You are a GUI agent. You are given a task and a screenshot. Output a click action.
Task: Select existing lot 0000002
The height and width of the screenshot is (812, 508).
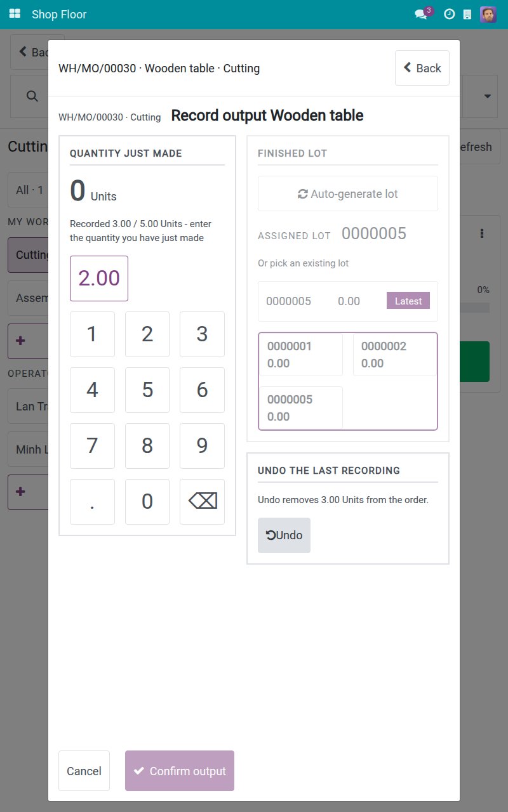[x=395, y=355]
